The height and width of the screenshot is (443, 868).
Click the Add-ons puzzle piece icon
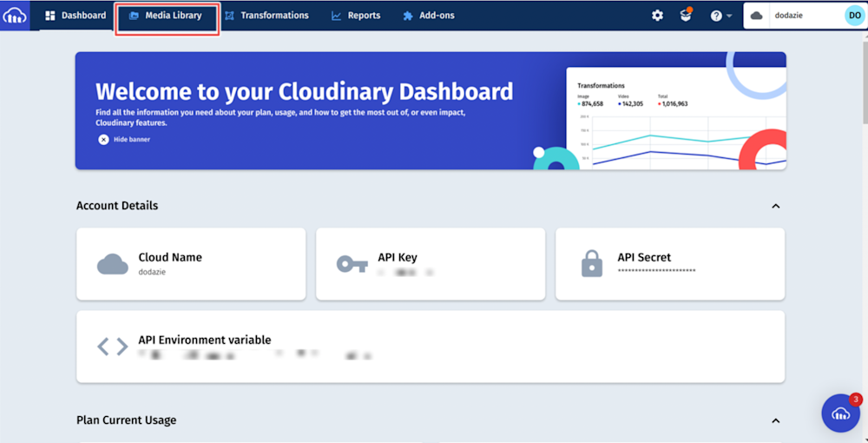click(408, 16)
